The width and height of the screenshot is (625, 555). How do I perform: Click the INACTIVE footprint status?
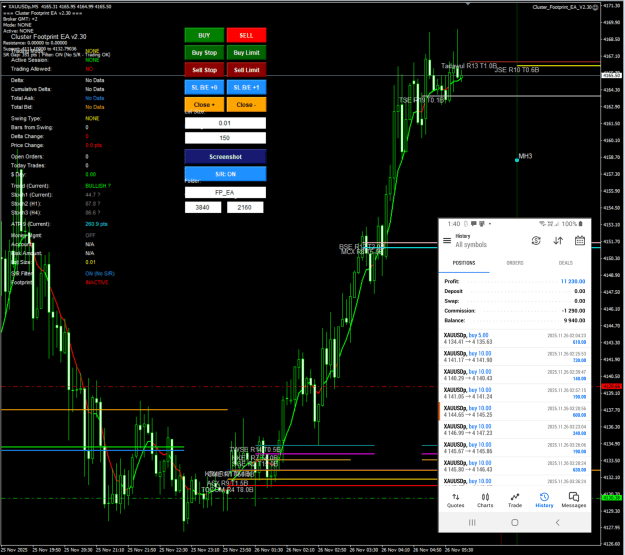coord(96,282)
